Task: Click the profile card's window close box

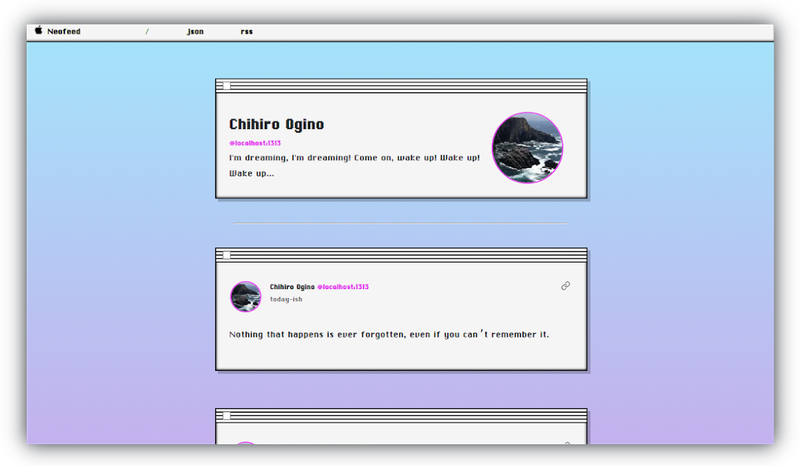Action: click(x=227, y=86)
